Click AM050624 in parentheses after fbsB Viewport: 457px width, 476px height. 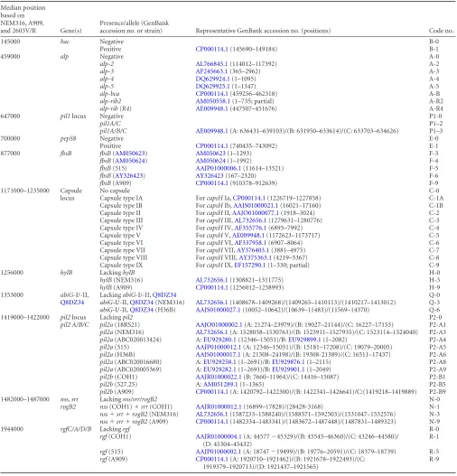[130, 161]
